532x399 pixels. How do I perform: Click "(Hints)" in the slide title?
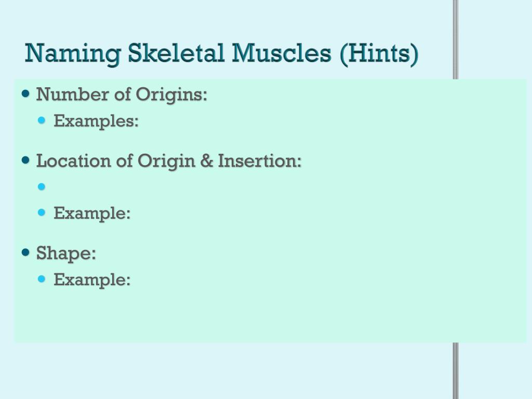pyautogui.click(x=379, y=54)
